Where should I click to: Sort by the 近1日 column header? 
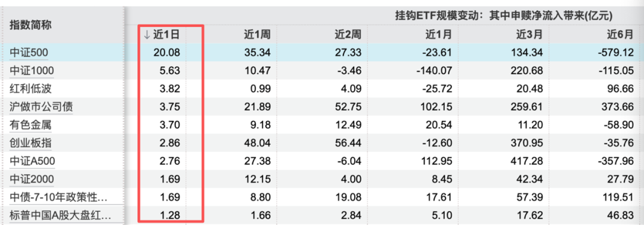coord(162,35)
